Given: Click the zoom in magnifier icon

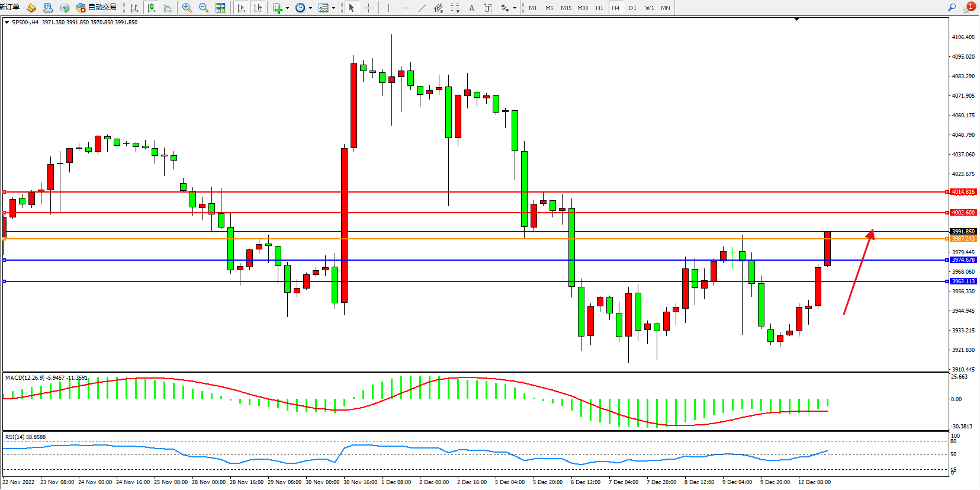Looking at the screenshot, I should (187, 8).
